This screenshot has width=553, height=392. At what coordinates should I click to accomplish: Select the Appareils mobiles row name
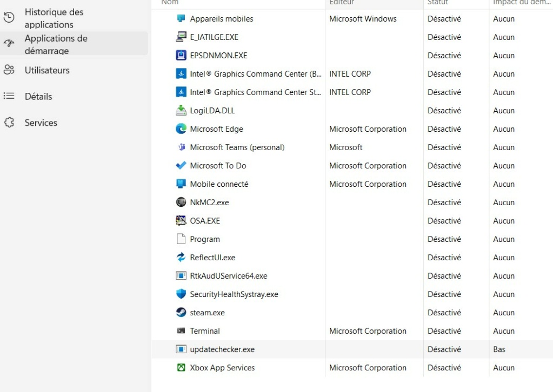tap(222, 19)
